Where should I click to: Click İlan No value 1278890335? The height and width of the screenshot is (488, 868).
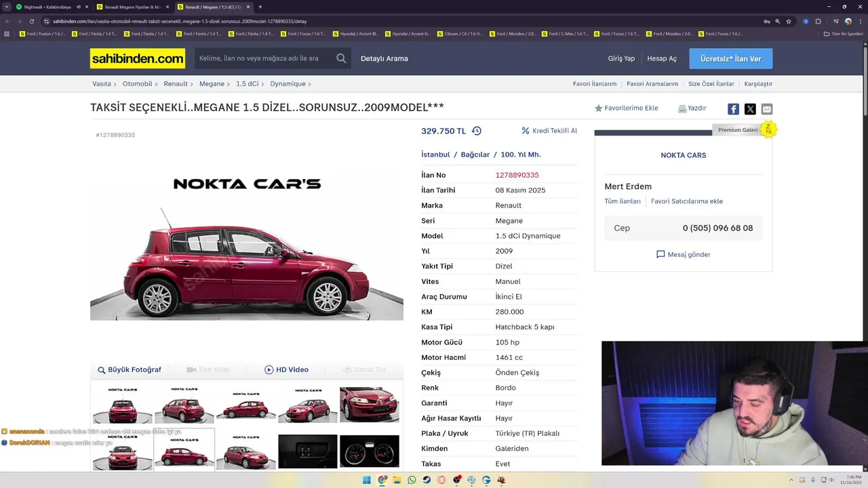[x=517, y=175]
